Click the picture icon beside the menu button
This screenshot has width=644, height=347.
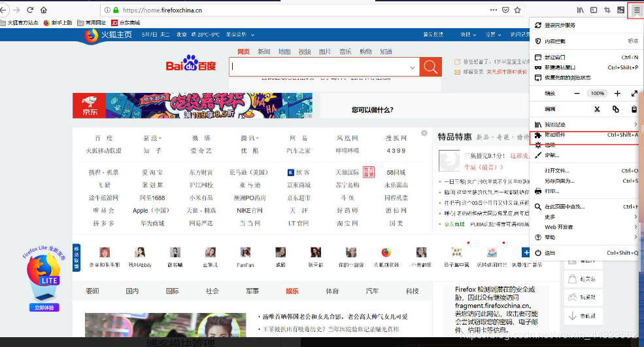click(620, 10)
